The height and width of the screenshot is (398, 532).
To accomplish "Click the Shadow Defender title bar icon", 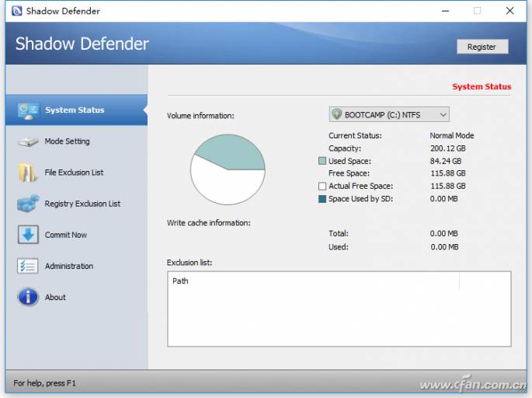I will tap(16, 11).
